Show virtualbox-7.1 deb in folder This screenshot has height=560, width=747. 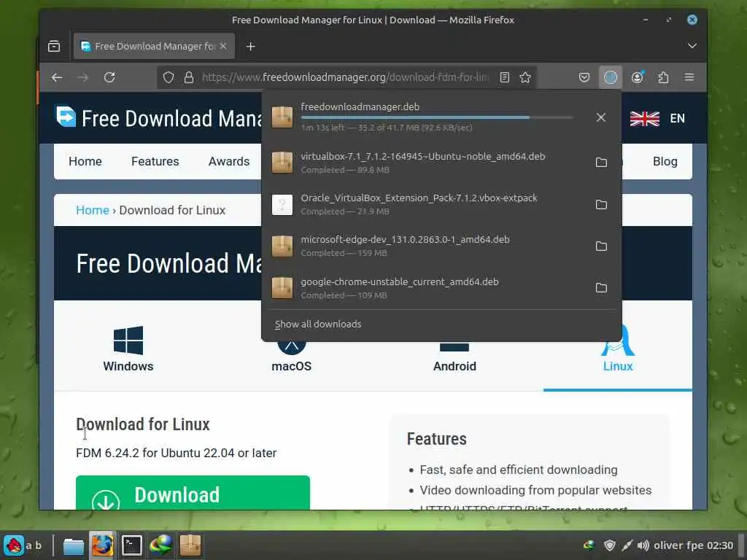coord(601,163)
